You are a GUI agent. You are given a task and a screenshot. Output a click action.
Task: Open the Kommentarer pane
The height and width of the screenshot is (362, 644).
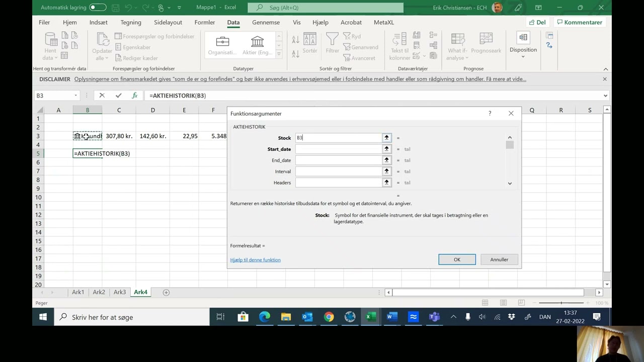[579, 22]
